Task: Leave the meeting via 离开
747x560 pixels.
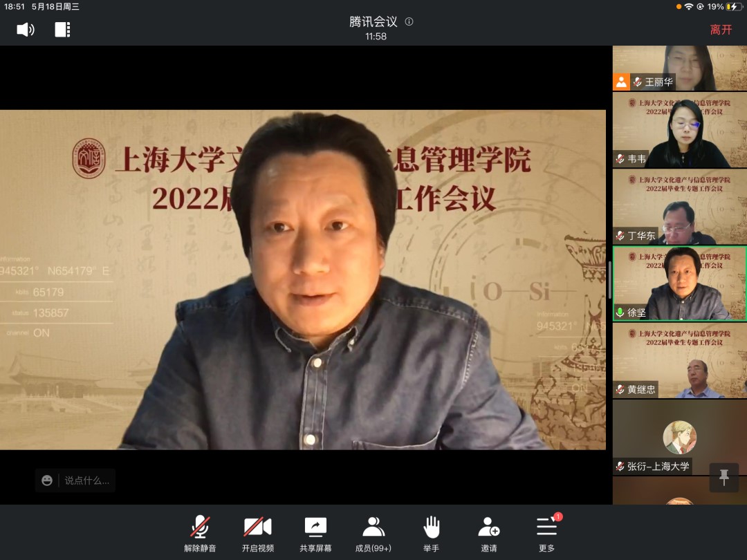Action: [x=721, y=30]
